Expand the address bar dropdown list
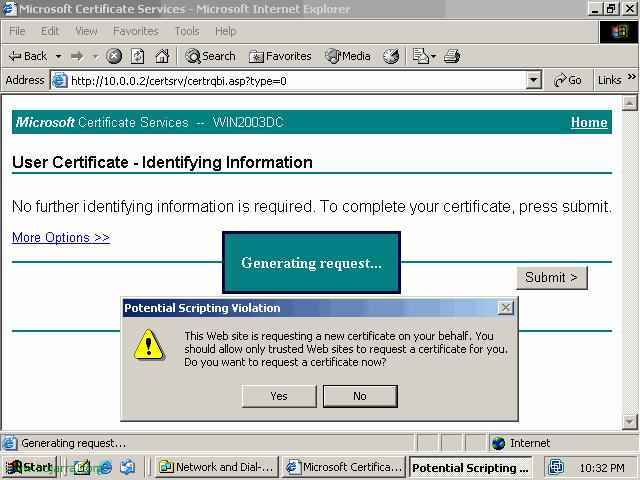Viewport: 640px width, 480px height. 533,80
